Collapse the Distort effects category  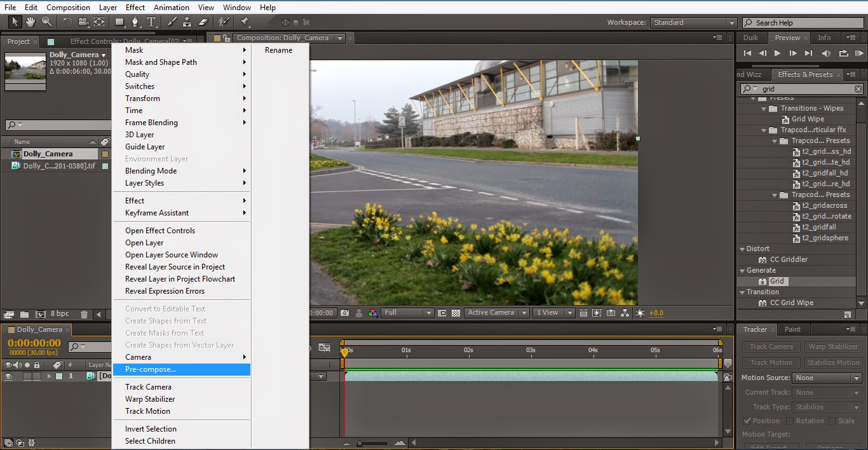[742, 249]
